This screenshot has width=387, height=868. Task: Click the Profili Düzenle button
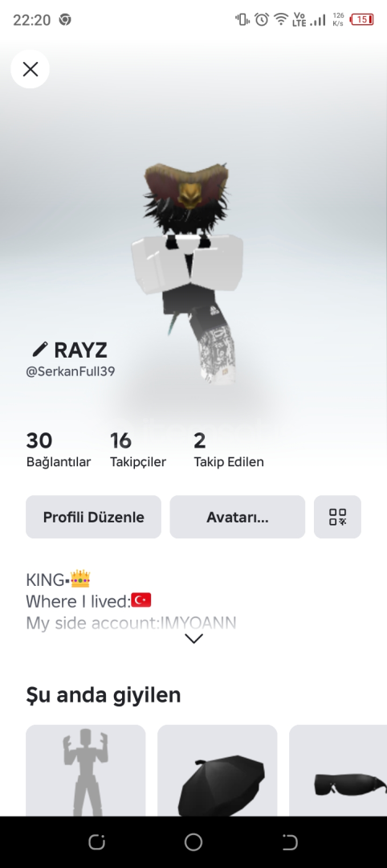coord(93,517)
